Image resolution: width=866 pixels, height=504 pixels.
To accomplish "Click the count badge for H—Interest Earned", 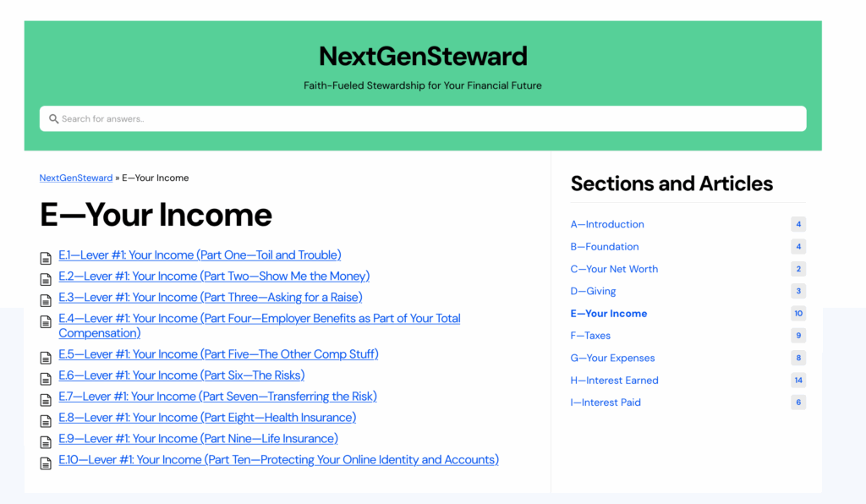I will [x=798, y=380].
